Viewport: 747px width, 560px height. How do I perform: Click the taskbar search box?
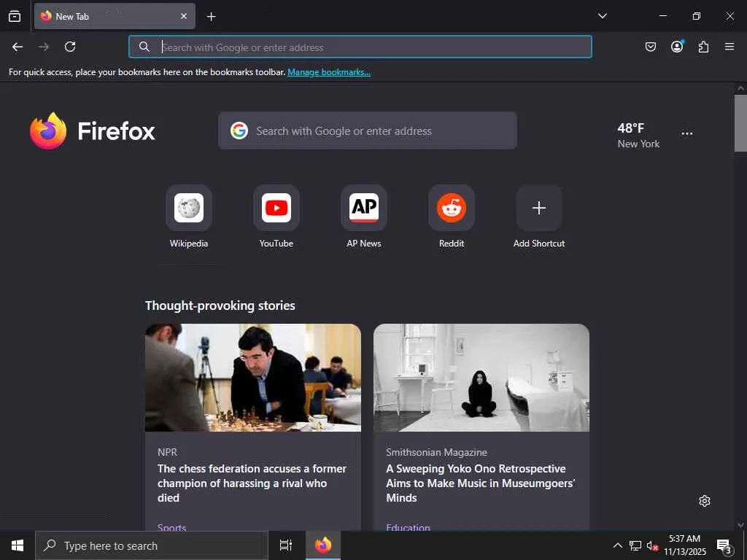coord(152,545)
